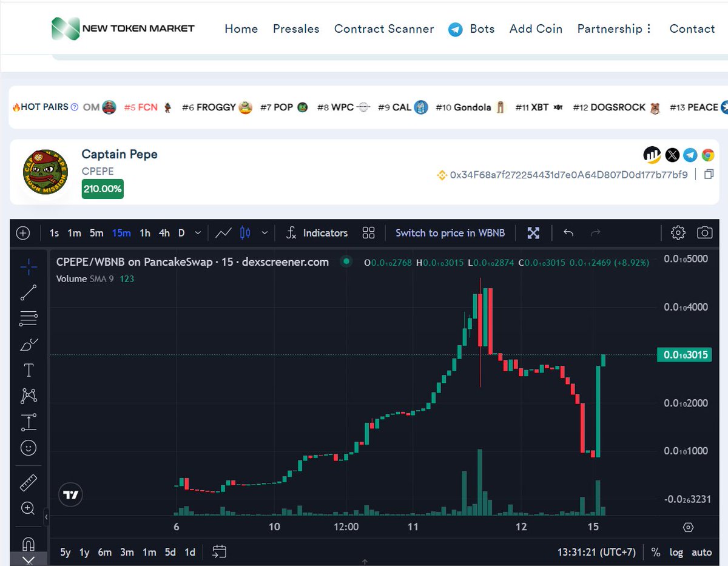Toggle log scale mode

(676, 552)
